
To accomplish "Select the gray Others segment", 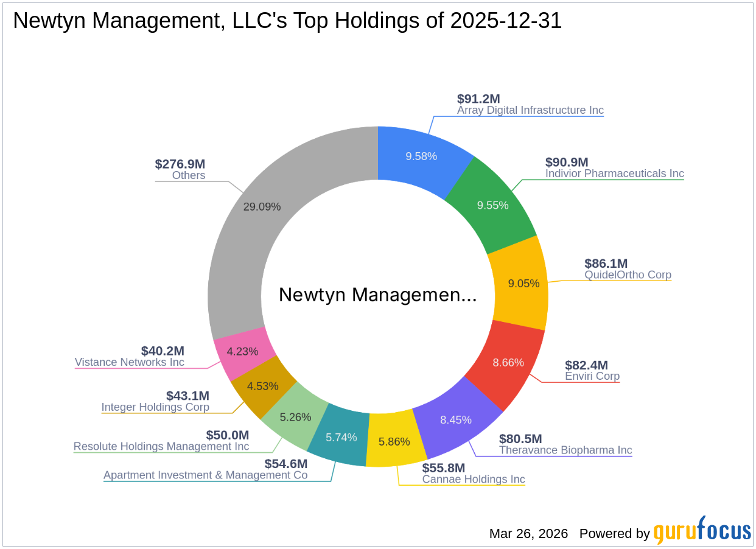I will click(262, 207).
